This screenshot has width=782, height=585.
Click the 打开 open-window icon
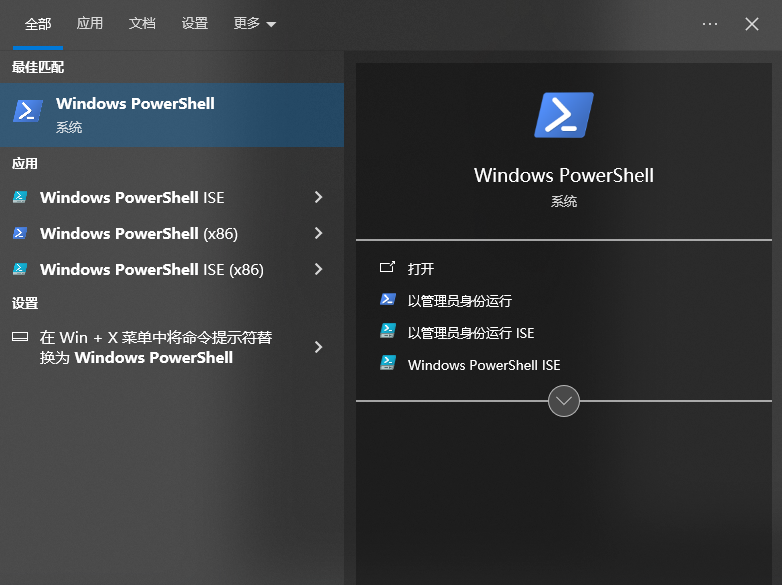coord(387,268)
